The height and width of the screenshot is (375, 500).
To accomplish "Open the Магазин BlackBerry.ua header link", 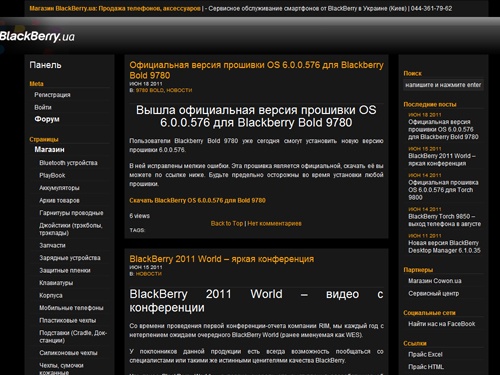I will (x=115, y=8).
